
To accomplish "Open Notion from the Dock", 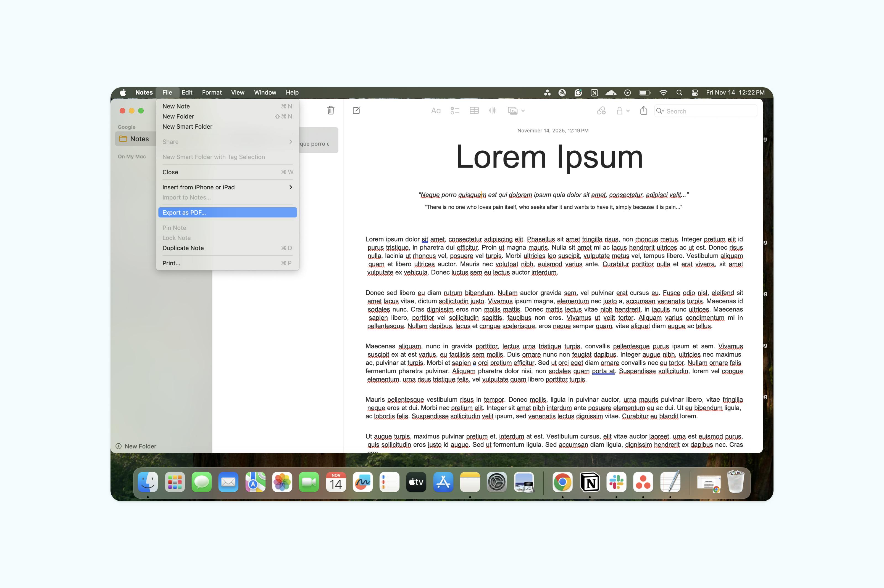I will (x=590, y=483).
